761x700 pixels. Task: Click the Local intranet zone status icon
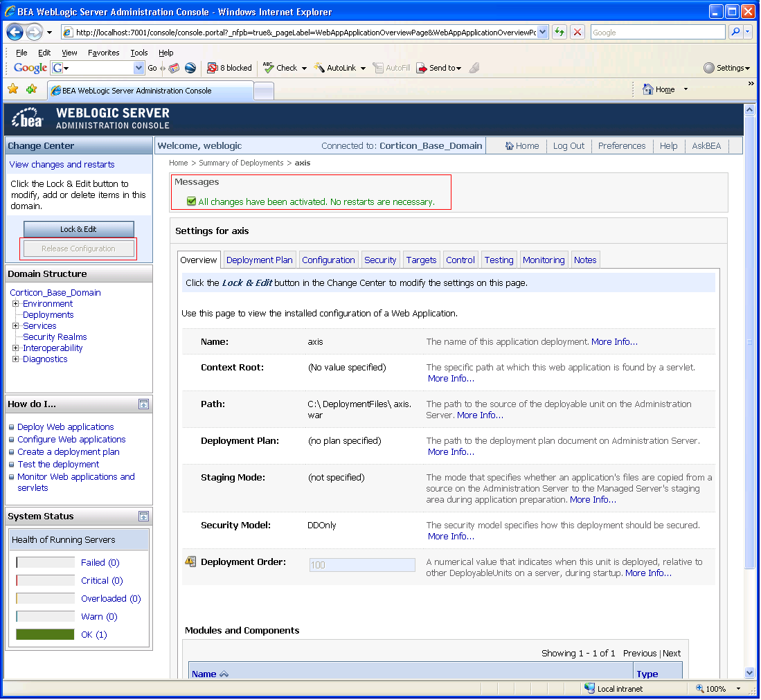[590, 688]
